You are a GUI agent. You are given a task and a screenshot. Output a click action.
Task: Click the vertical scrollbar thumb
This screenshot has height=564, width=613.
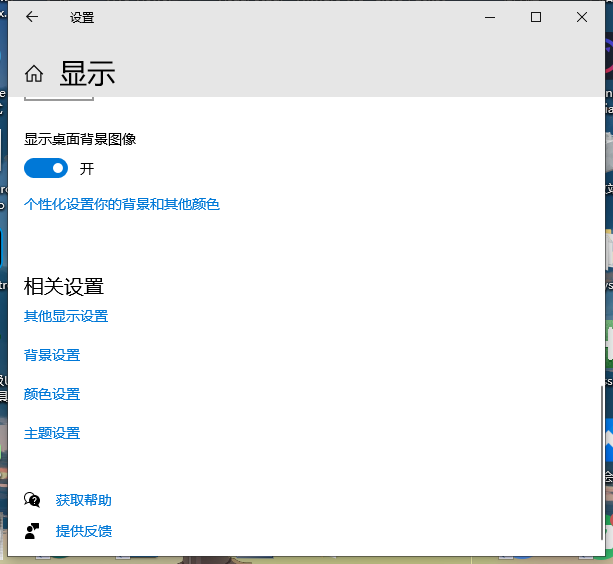(602, 463)
